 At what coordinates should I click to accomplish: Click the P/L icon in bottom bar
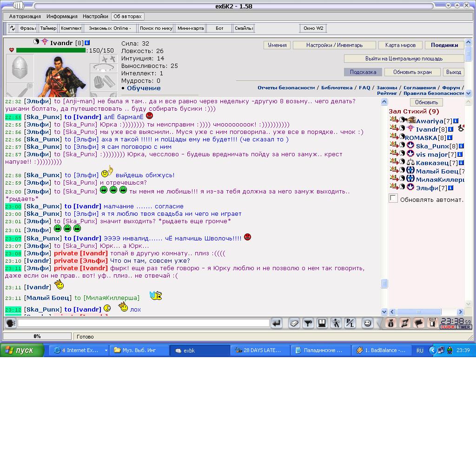350,323
